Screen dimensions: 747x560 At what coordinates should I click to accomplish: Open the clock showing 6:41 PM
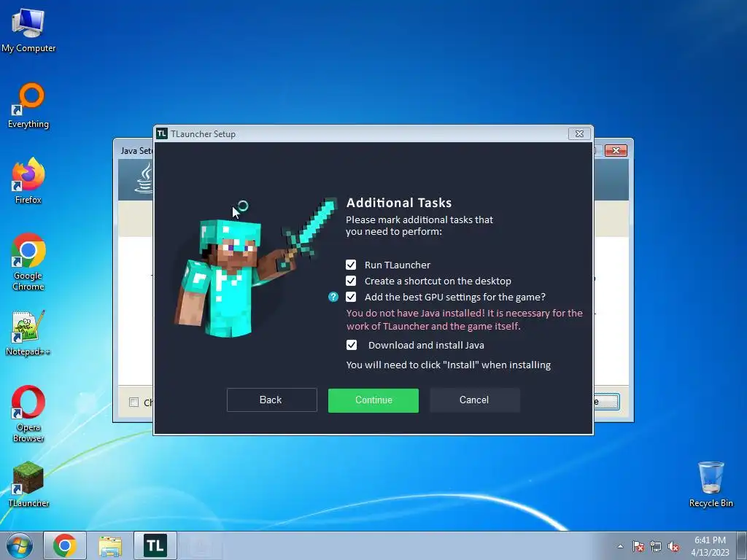click(710, 545)
